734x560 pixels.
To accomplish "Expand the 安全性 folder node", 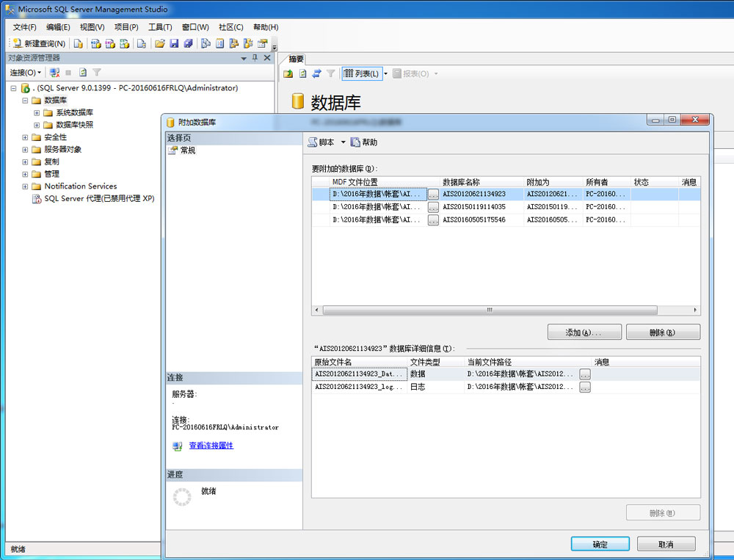I will point(25,137).
